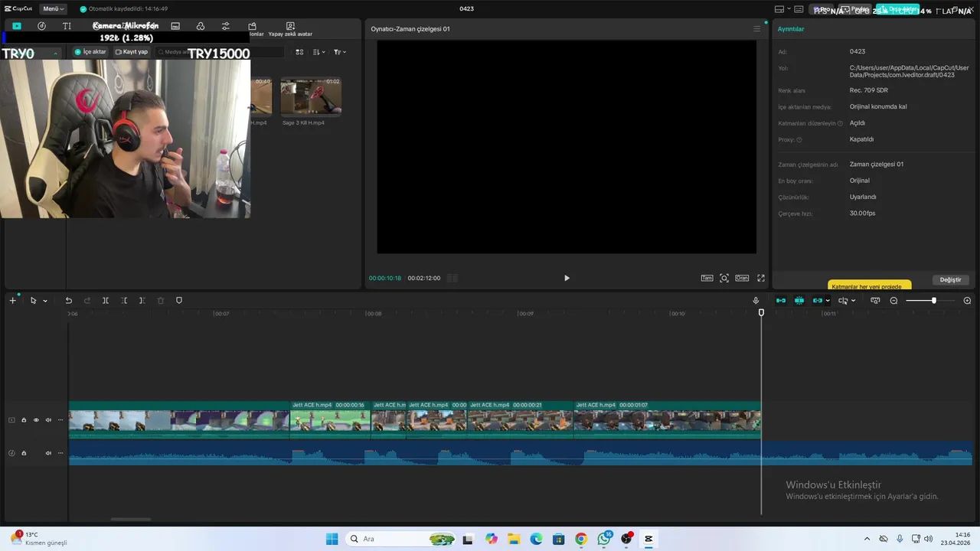The width and height of the screenshot is (980, 551).
Task: Toggle clip linkage
Action: point(818,301)
